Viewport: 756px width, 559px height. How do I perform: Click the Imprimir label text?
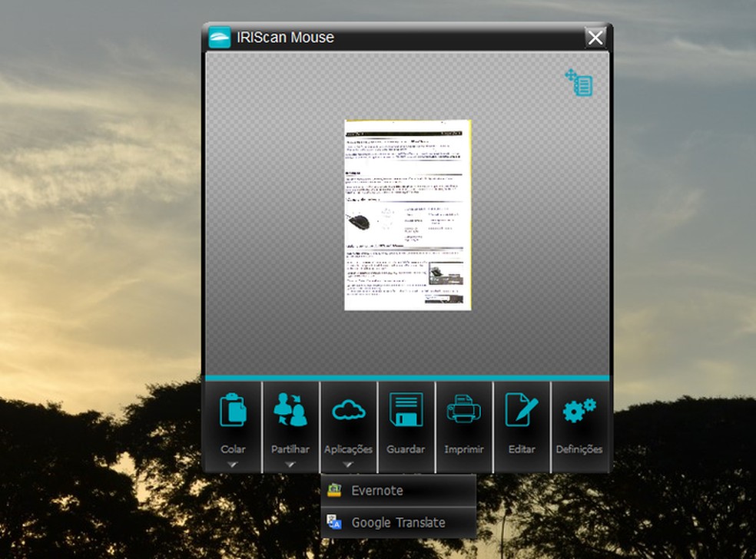pyautogui.click(x=463, y=449)
